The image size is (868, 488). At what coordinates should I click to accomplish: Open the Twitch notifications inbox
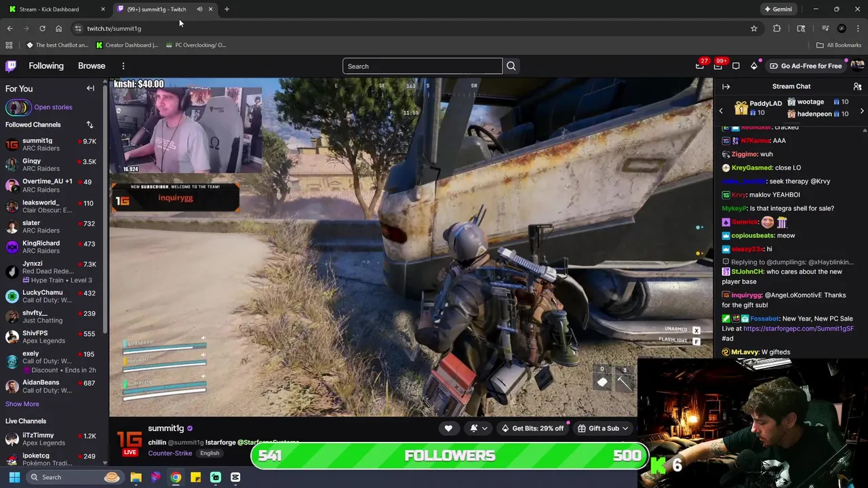[x=718, y=66]
